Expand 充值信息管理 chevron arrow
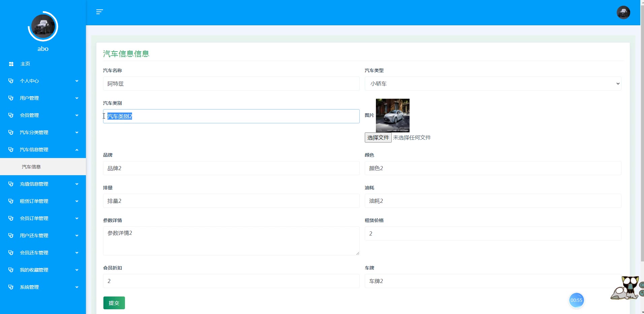The width and height of the screenshot is (644, 314). tap(77, 184)
